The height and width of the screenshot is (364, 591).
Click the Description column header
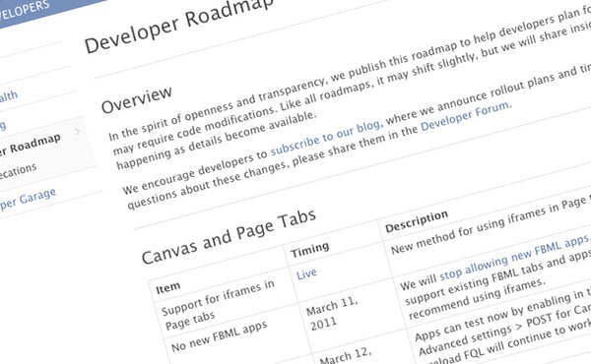pos(417,221)
